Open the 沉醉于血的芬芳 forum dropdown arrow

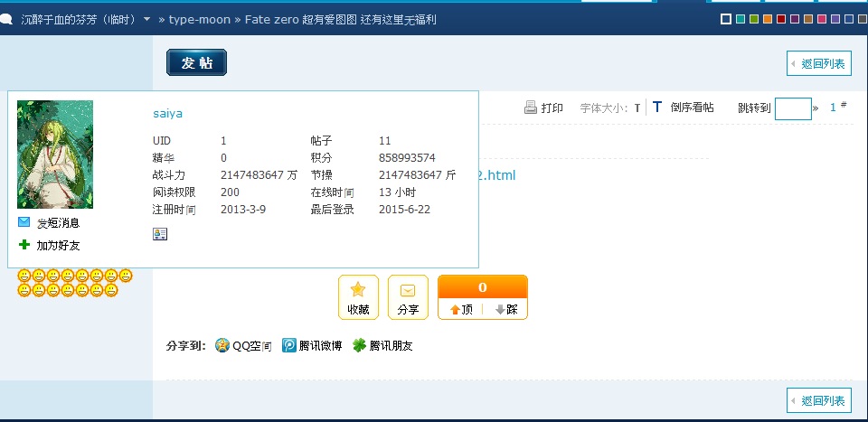[146, 19]
